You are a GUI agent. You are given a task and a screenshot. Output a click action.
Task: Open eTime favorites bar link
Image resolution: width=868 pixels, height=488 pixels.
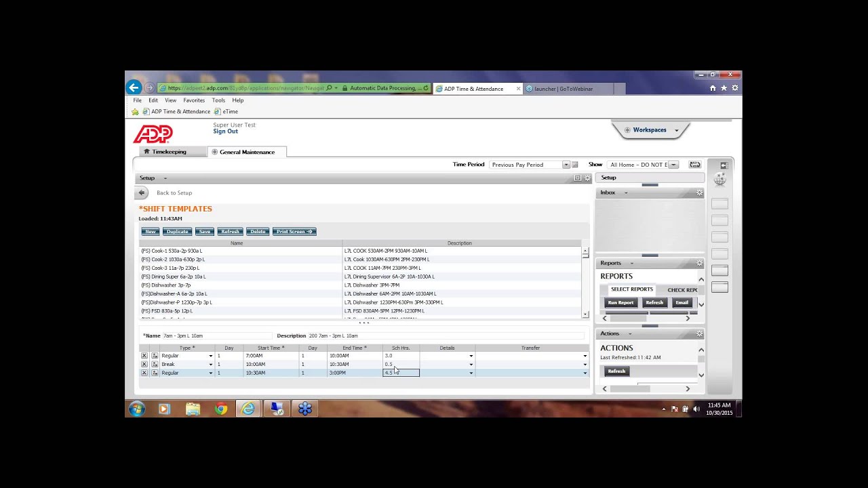226,112
